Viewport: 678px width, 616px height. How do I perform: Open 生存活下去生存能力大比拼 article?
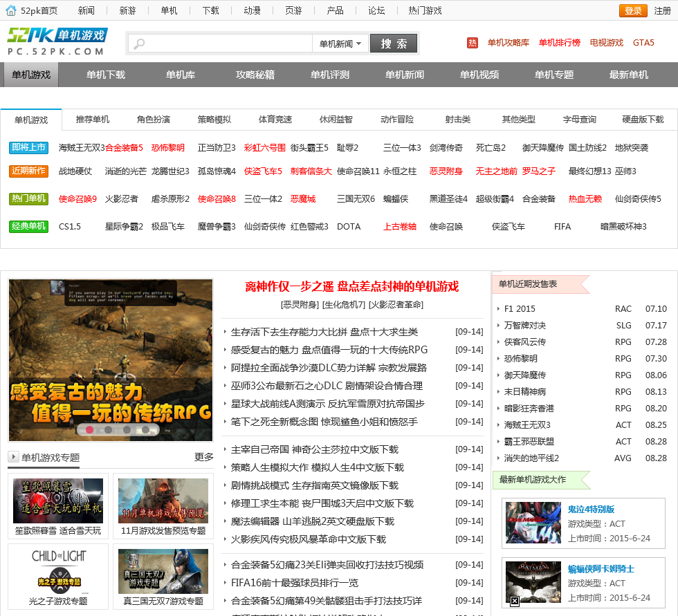click(324, 332)
